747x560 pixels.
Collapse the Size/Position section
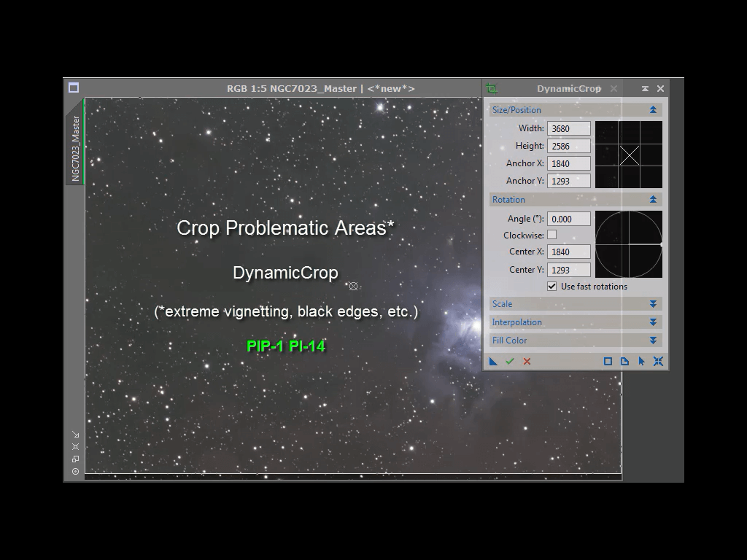pos(653,110)
